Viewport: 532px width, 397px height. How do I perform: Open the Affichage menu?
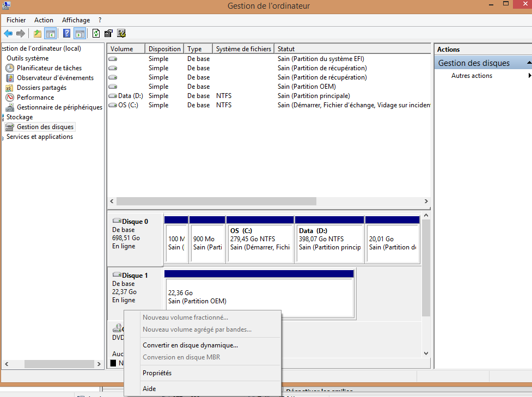[76, 20]
